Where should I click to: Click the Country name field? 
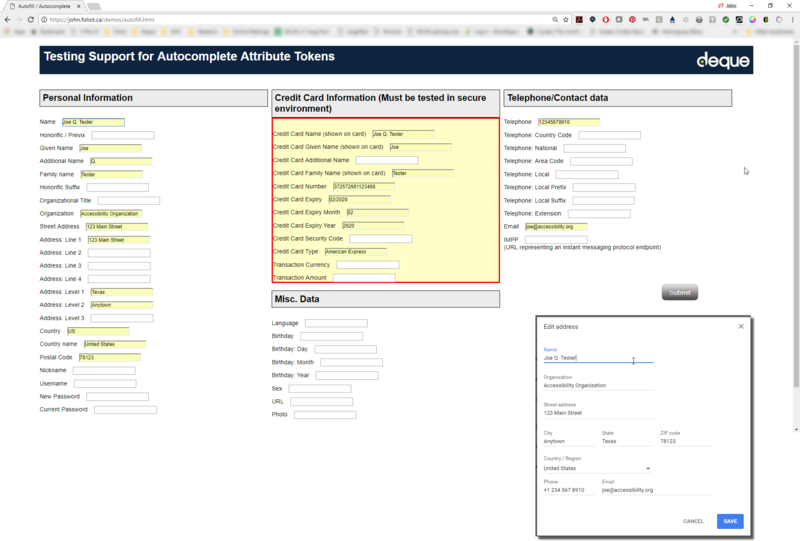click(115, 344)
